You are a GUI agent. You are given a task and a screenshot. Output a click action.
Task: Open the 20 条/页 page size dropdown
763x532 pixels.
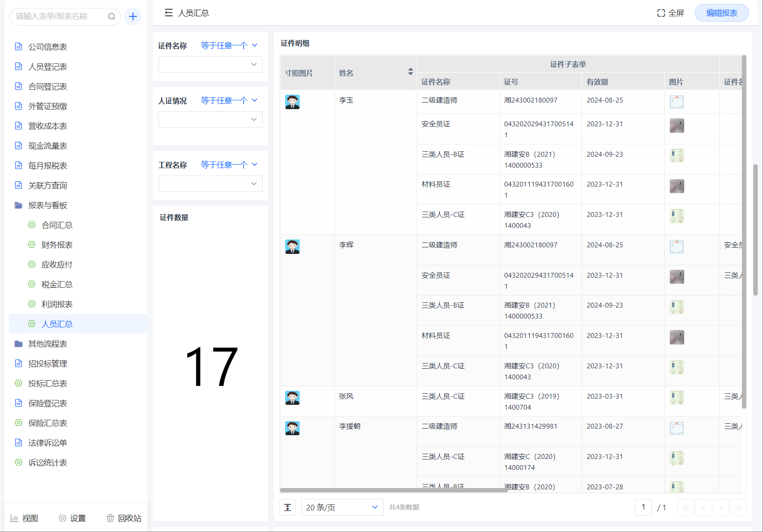point(342,507)
